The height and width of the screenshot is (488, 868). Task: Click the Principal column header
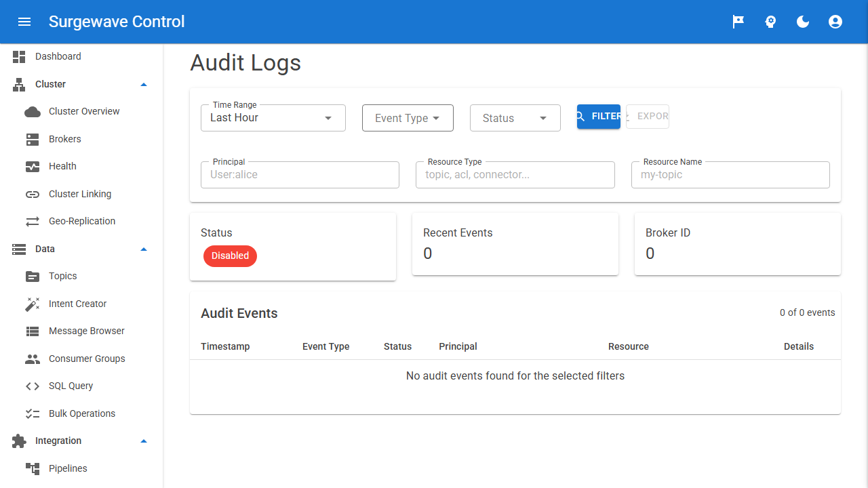458,346
